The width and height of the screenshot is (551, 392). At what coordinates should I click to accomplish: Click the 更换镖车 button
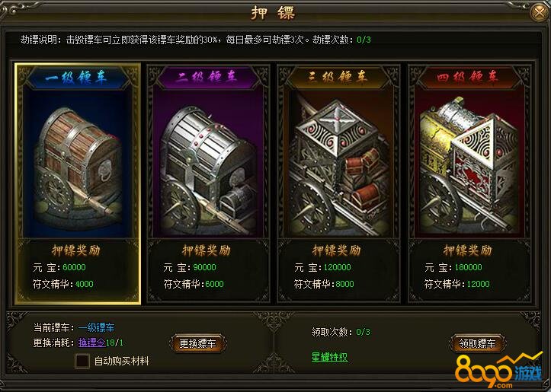(x=197, y=343)
